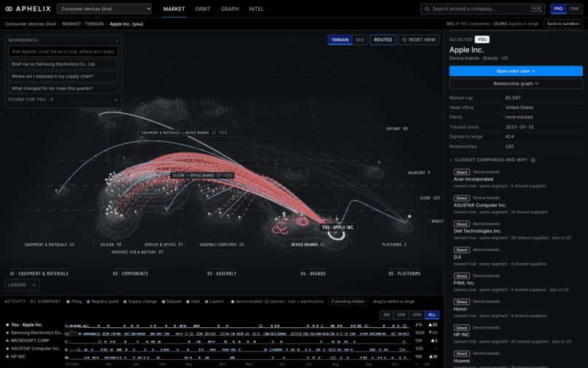Click Relationship graph button
Viewport: 588px width, 368px height.
516,84
